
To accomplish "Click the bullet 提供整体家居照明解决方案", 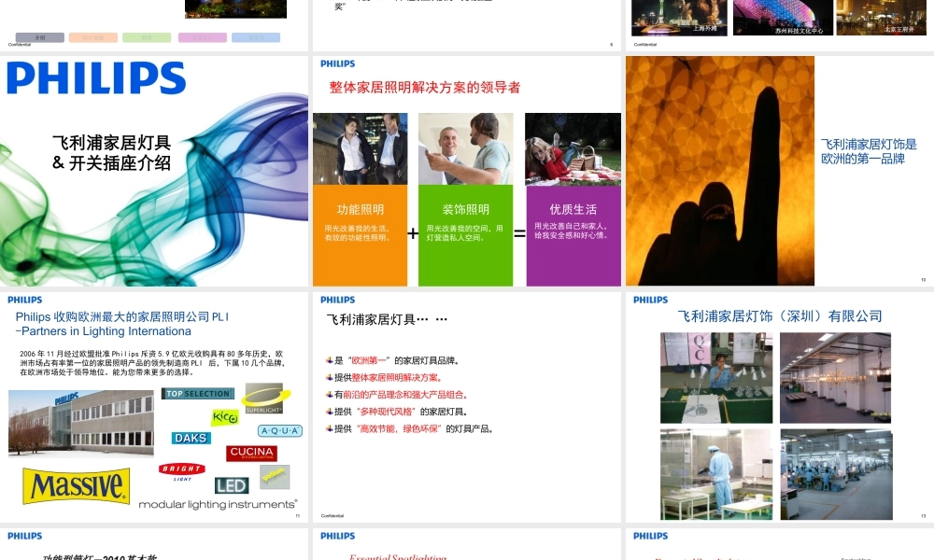I will (x=384, y=377).
